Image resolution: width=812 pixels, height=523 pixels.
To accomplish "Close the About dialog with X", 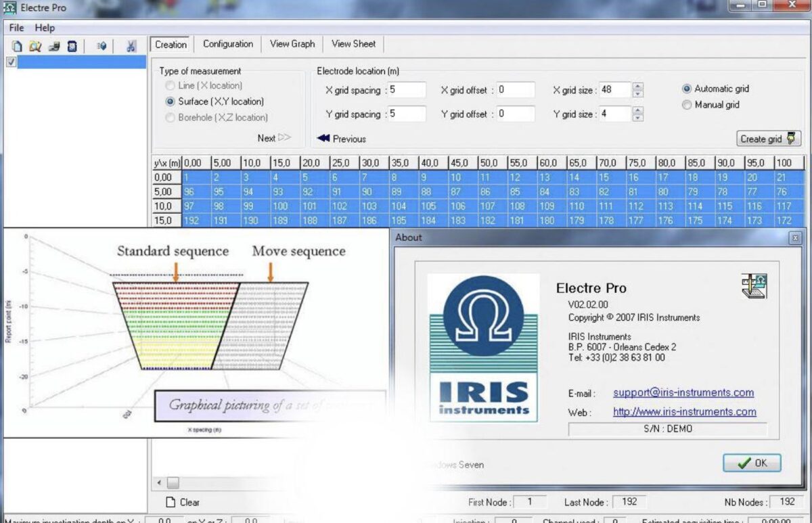I will pyautogui.click(x=795, y=238).
